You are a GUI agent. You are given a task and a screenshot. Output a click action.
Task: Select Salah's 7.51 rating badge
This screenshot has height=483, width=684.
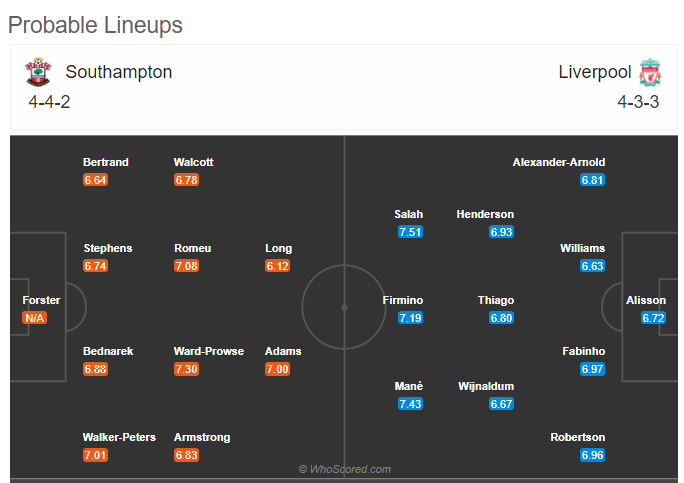pyautogui.click(x=410, y=232)
